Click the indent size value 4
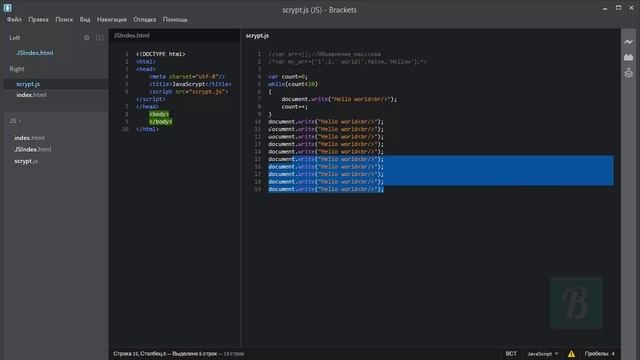640x360 pixels. pos(613,354)
